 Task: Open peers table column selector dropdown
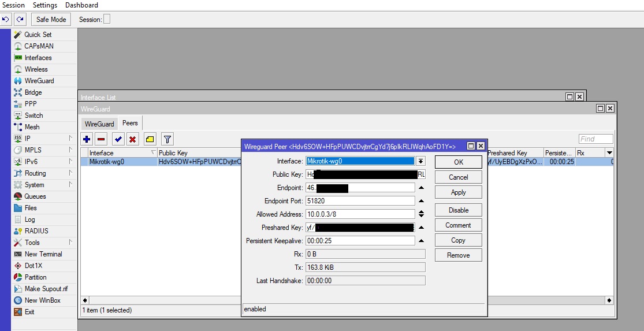tap(609, 153)
